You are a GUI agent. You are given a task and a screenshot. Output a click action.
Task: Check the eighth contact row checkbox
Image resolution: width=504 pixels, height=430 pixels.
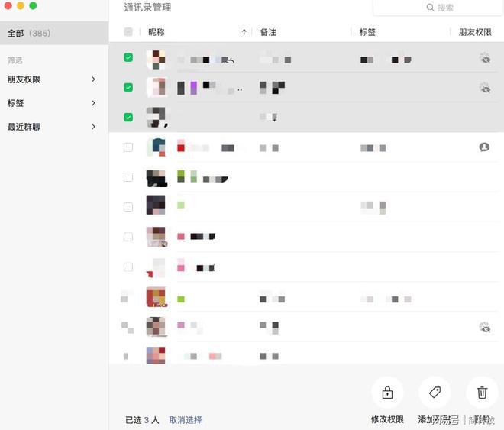click(x=128, y=267)
